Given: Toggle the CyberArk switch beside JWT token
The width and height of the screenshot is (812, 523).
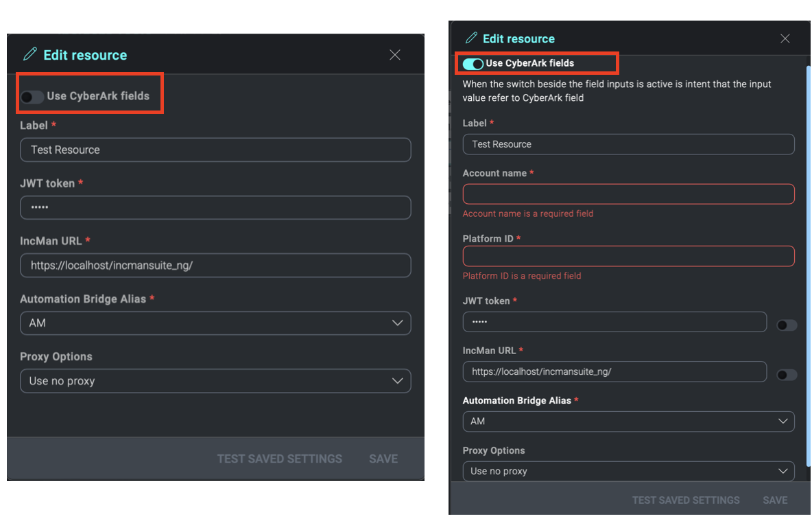Looking at the screenshot, I should [x=787, y=325].
